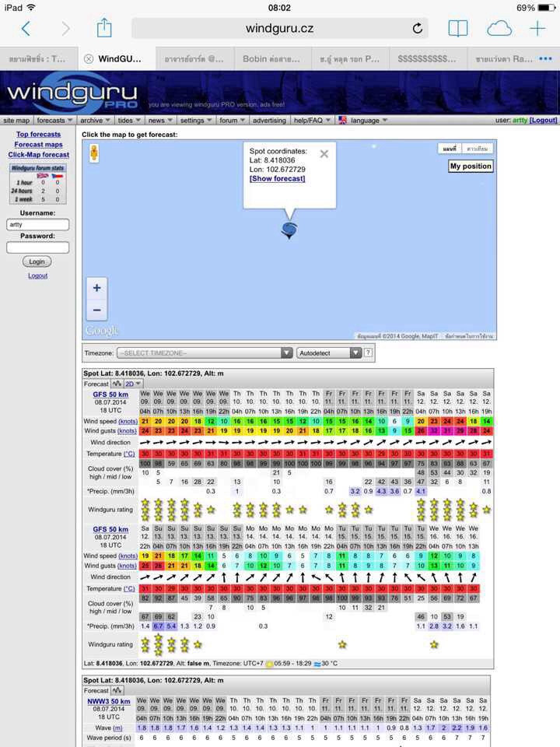Open the Safari share sheet icon
560x747 pixels.
(x=104, y=28)
